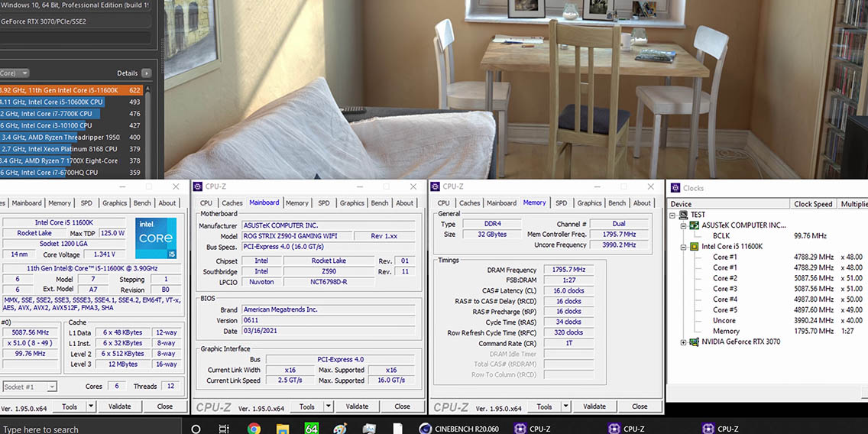
Task: Click the 4987.80 MHz clock speed value
Action: (813, 300)
